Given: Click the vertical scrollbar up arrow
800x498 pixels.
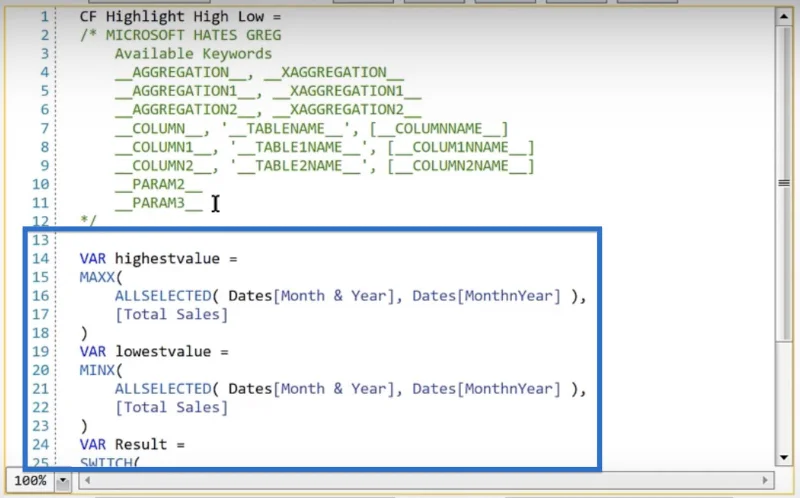Looking at the screenshot, I should click(x=784, y=16).
